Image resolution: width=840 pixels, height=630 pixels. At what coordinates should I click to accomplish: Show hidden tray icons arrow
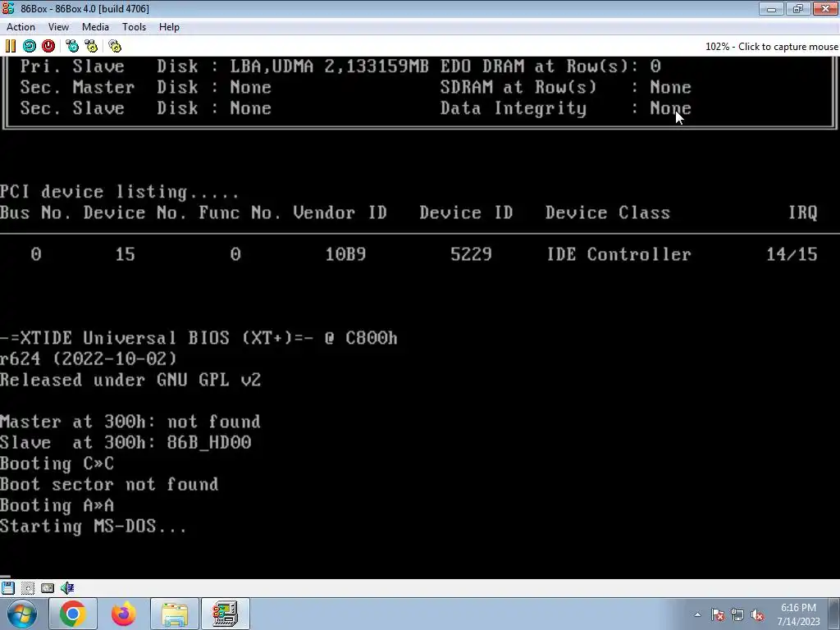click(697, 615)
